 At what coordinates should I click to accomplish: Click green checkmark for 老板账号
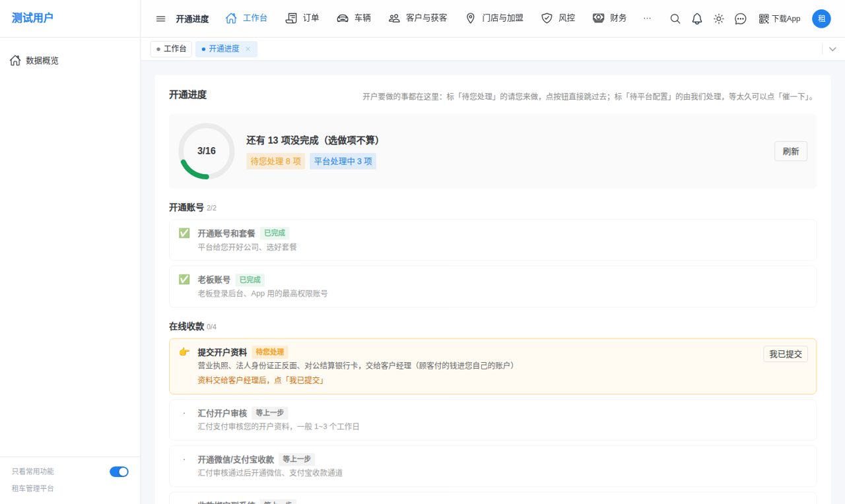(184, 280)
